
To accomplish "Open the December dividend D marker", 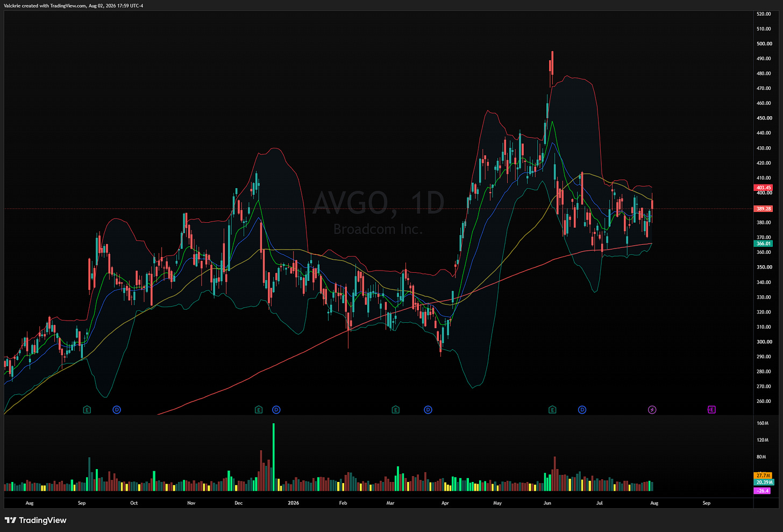I will (276, 410).
